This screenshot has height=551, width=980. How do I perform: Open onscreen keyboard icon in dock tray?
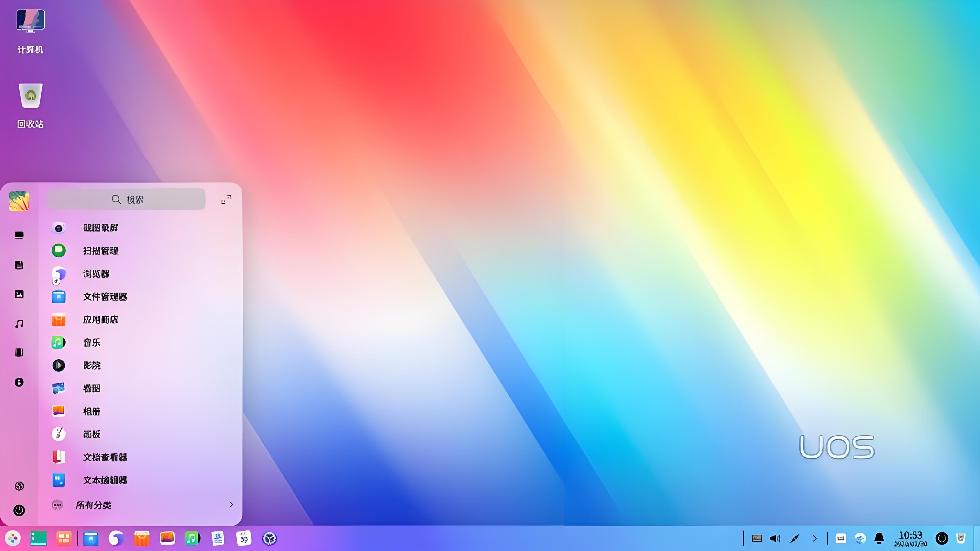841,538
